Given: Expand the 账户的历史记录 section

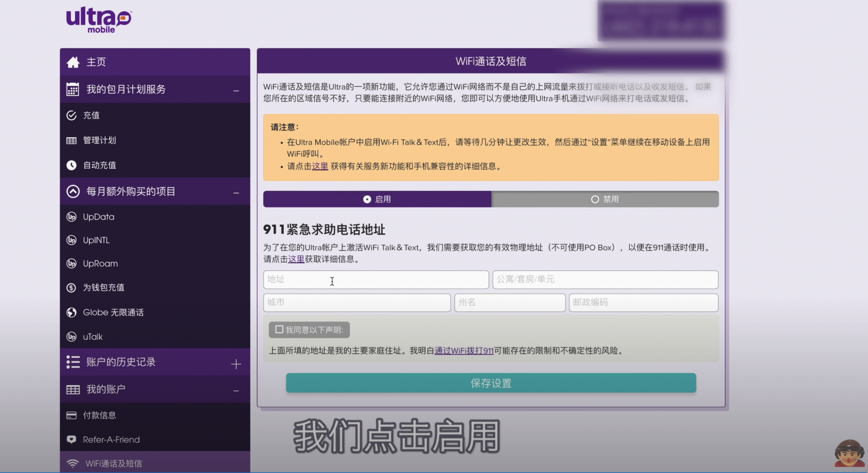Looking at the screenshot, I should click(x=236, y=364).
